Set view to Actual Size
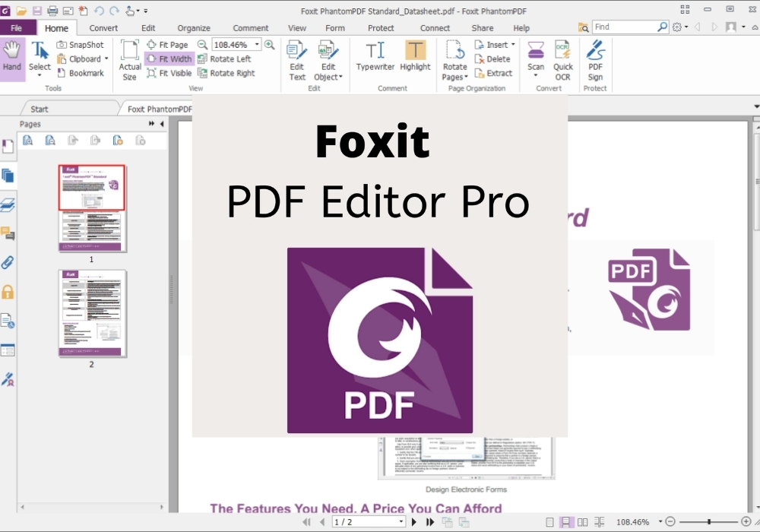760x532 pixels. [x=129, y=60]
